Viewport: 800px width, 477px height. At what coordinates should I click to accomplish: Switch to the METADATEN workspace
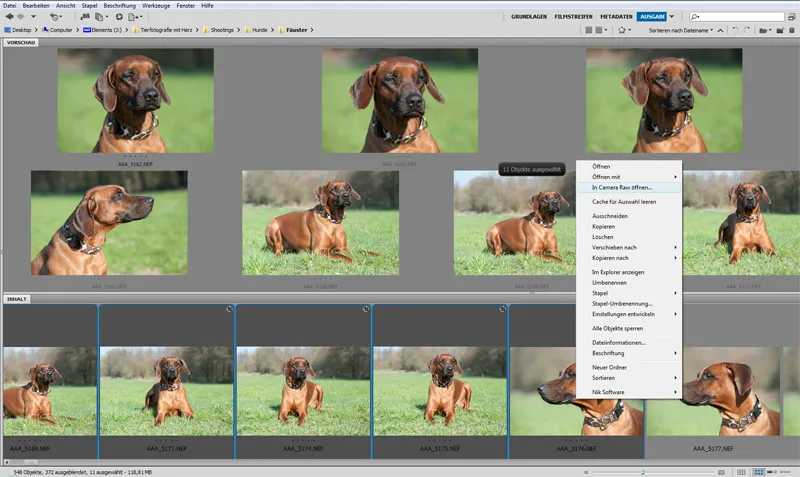(616, 17)
